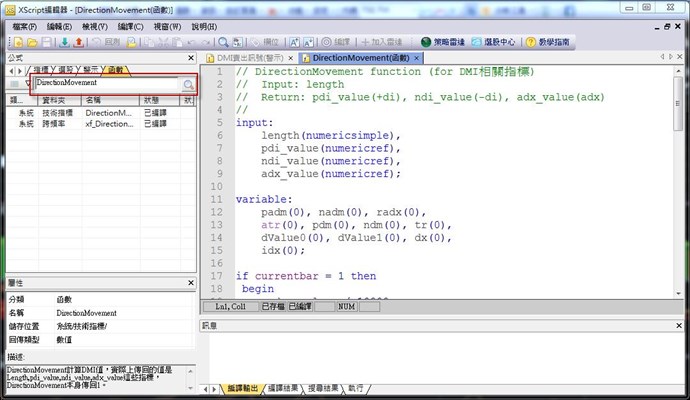Click the save icon in toolbar
This screenshot has width=690, height=400.
click(48, 42)
